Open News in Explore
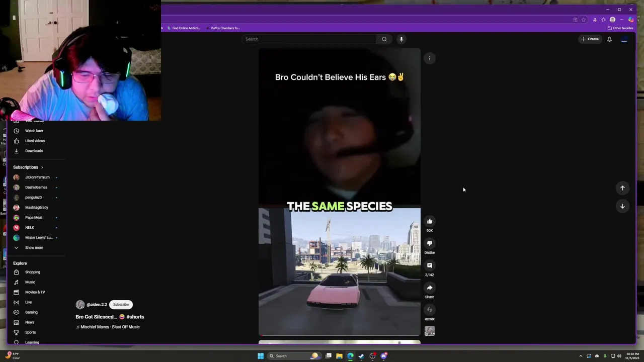This screenshot has height=362, width=644. pos(30,322)
